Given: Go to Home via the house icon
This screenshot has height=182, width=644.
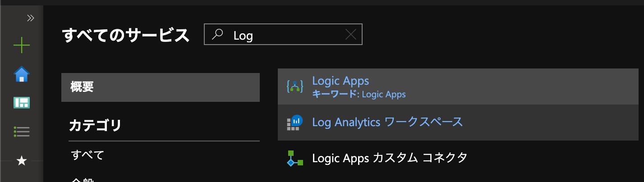Looking at the screenshot, I should click(22, 74).
